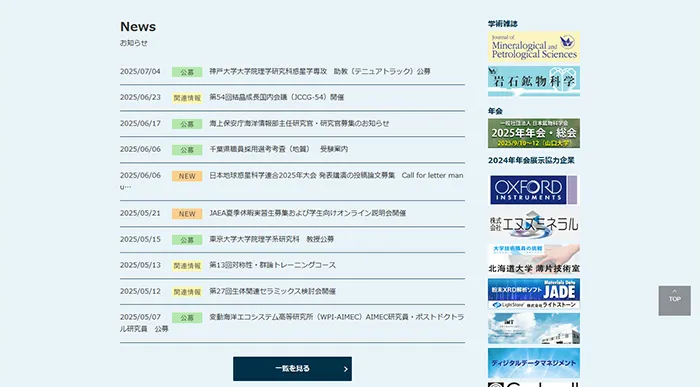700x387 pixels.
Task: Click the NEW tag on the 2025/05/21 item
Action: pyautogui.click(x=187, y=214)
